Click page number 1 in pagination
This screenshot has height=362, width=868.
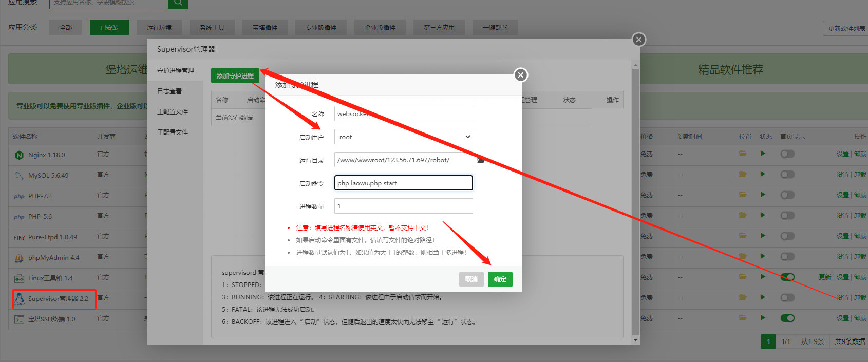coord(768,341)
